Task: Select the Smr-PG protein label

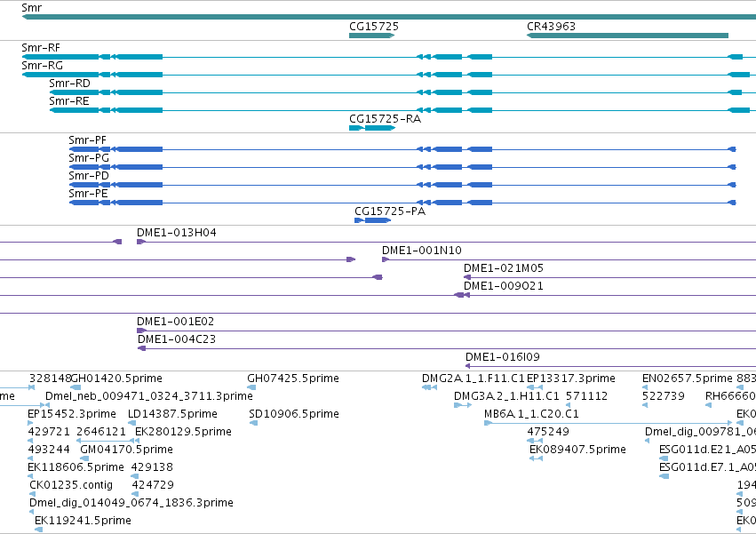Action: tap(89, 158)
